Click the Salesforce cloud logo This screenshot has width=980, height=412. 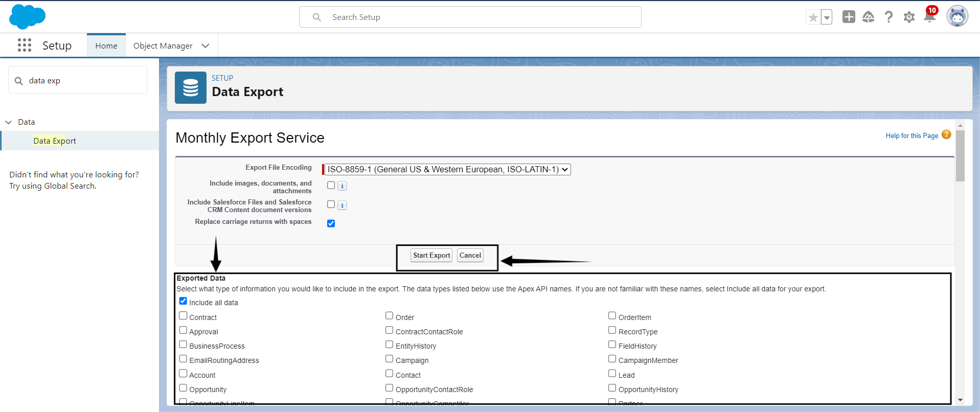tap(28, 17)
